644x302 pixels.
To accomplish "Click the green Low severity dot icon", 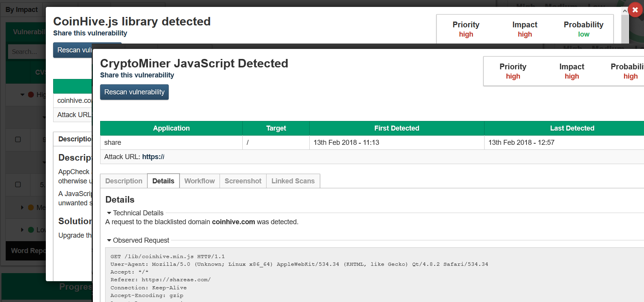I will [x=31, y=230].
